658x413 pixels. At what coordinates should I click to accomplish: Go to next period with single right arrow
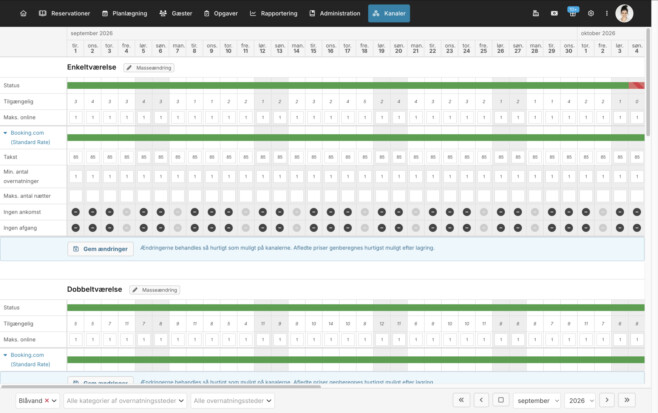coord(607,400)
